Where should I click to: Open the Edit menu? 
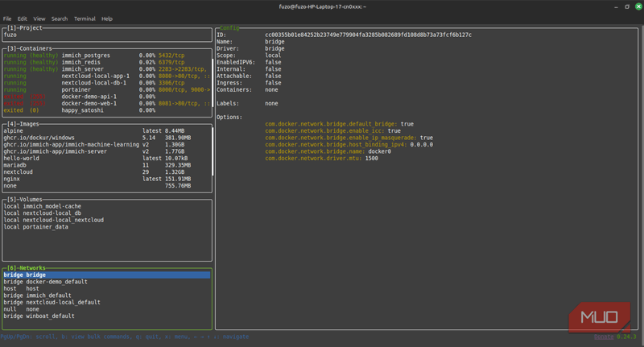click(23, 19)
